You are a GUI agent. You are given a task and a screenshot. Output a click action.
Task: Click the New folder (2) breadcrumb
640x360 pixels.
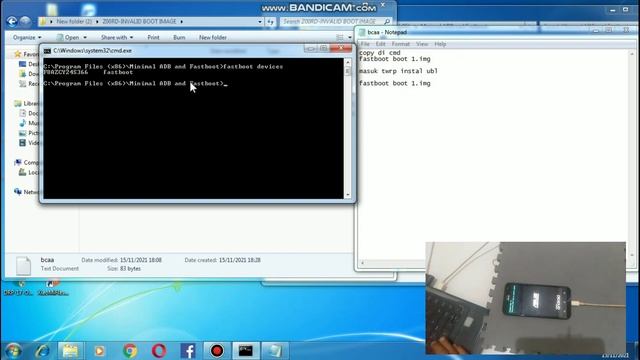point(74,21)
